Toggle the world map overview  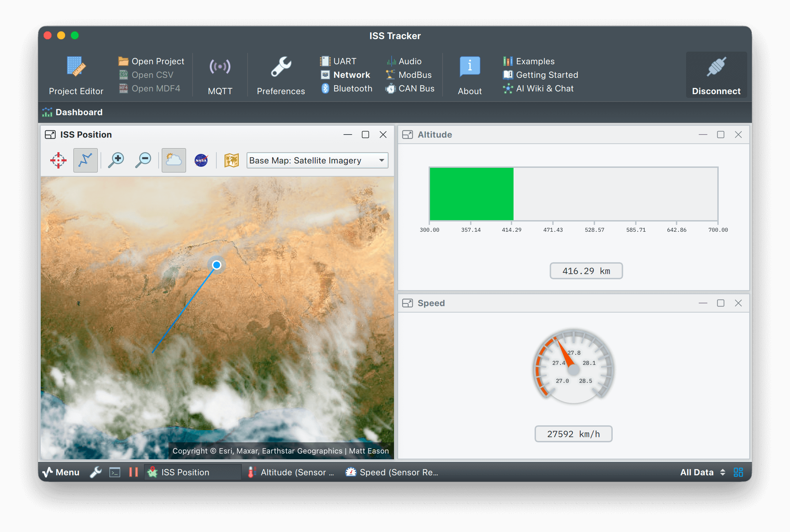231,160
